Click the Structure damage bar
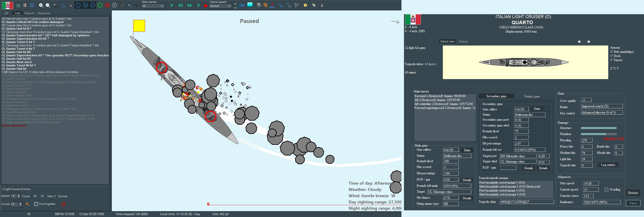This screenshot has height=217, width=644. coord(598,128)
